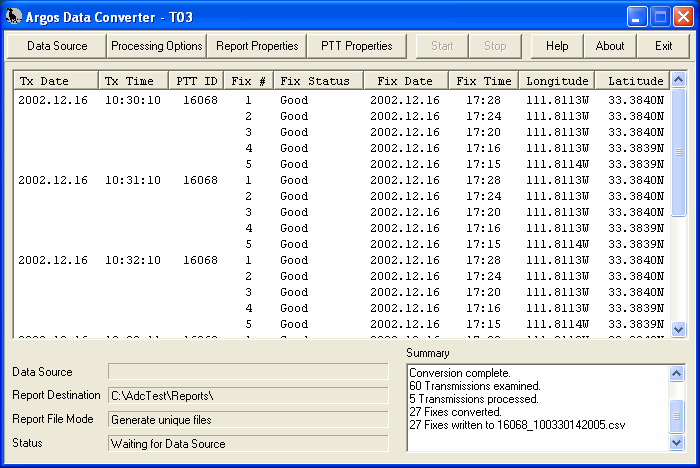The image size is (700, 468).
Task: Click the Stop button
Action: pos(495,46)
